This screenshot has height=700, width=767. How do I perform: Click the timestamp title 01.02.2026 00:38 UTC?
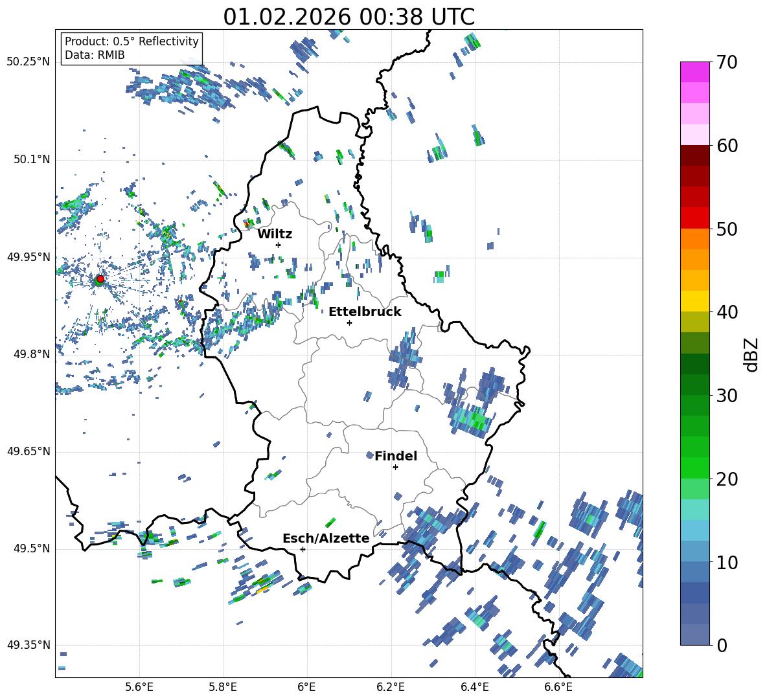pos(349,17)
